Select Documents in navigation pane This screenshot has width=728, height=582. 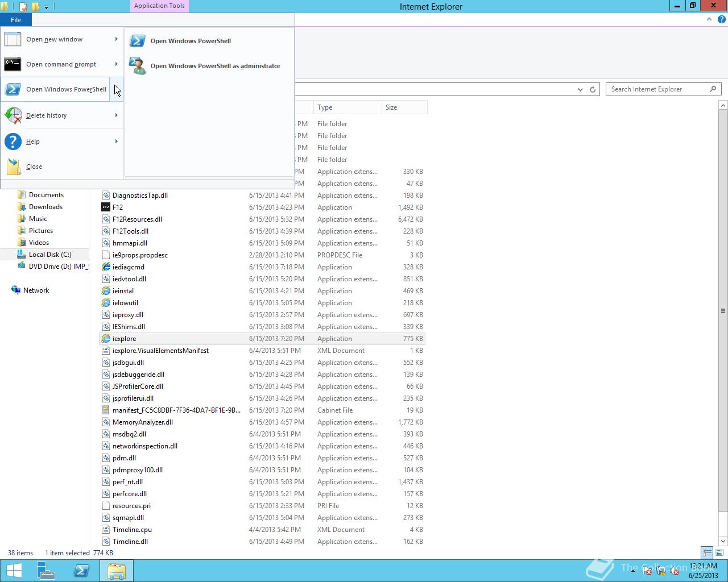tap(46, 195)
